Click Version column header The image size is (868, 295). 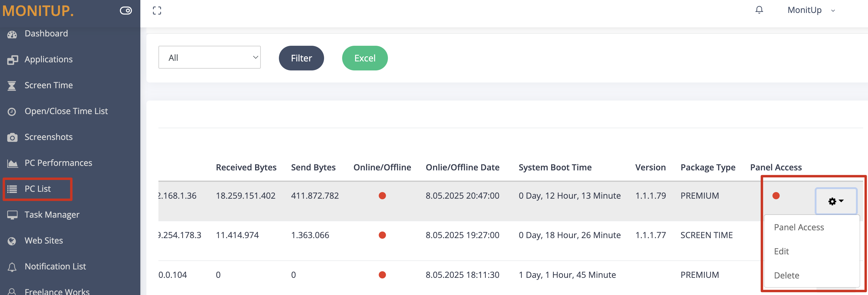point(650,167)
